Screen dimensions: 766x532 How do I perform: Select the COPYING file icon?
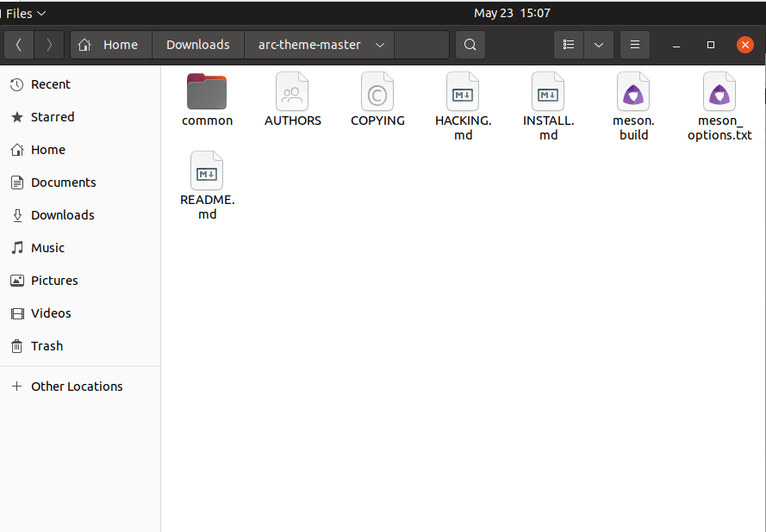click(377, 91)
